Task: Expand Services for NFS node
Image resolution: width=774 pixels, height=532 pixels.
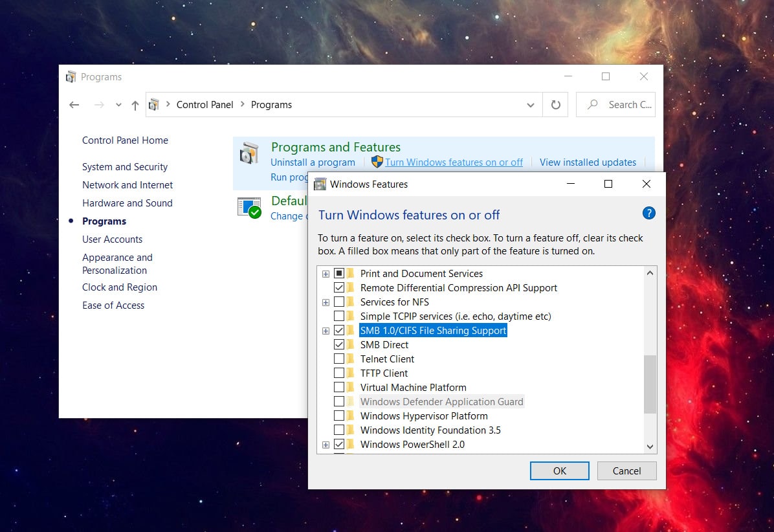Action: 326,302
